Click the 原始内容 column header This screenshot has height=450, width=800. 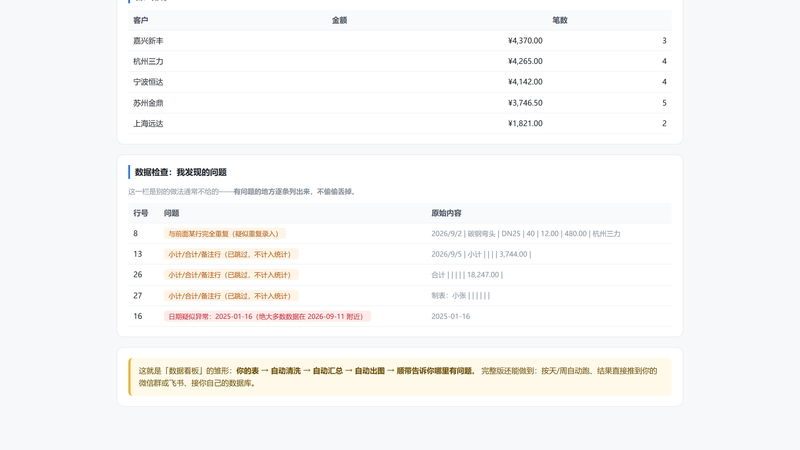click(446, 213)
